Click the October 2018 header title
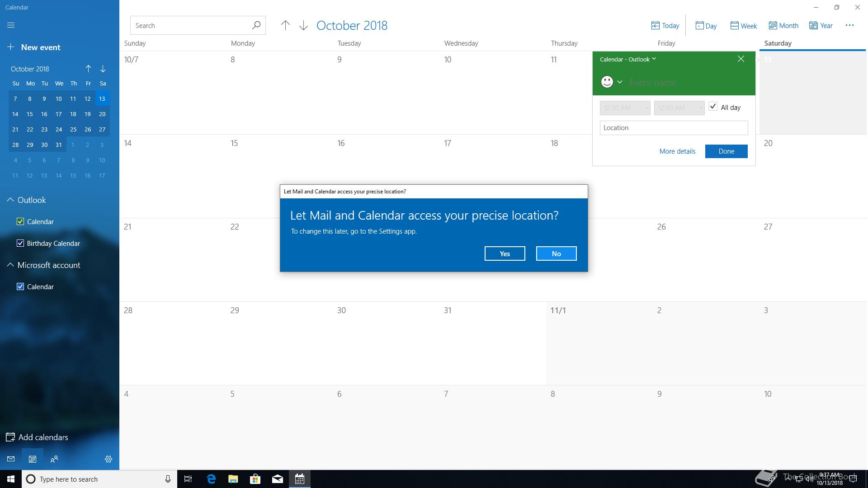868x488 pixels. (x=352, y=25)
